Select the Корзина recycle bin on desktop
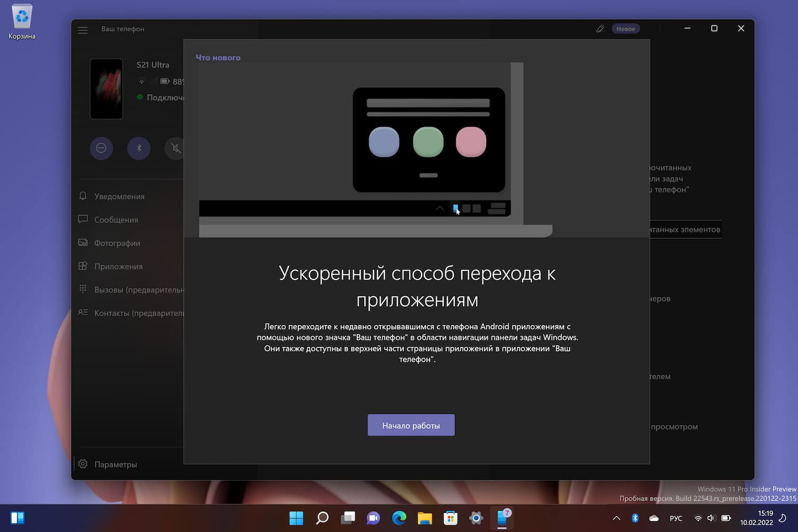 [x=22, y=22]
